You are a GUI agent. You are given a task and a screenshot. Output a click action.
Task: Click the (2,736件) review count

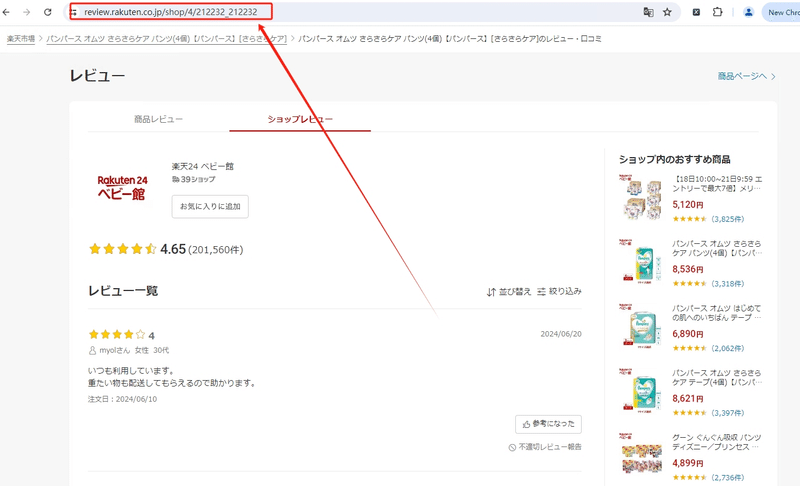pos(728,478)
